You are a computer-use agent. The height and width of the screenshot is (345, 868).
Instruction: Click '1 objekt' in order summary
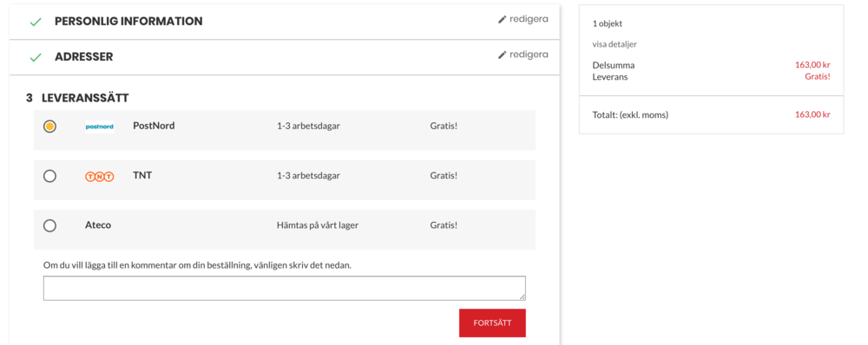(608, 23)
